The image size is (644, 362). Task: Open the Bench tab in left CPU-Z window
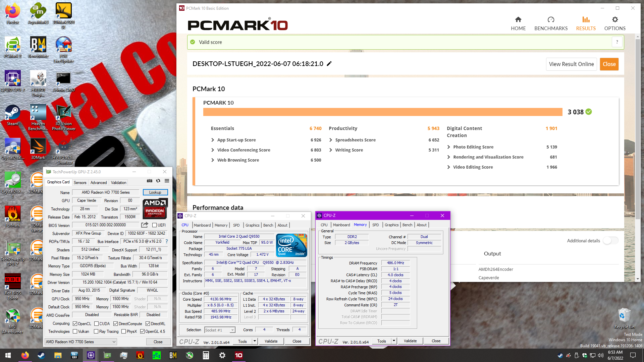268,225
